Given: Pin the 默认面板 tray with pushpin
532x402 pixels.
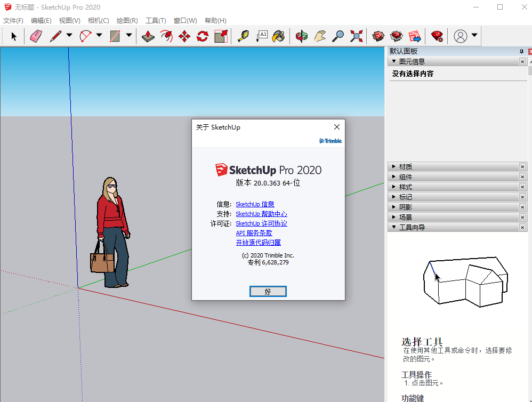Looking at the screenshot, I should tap(521, 51).
